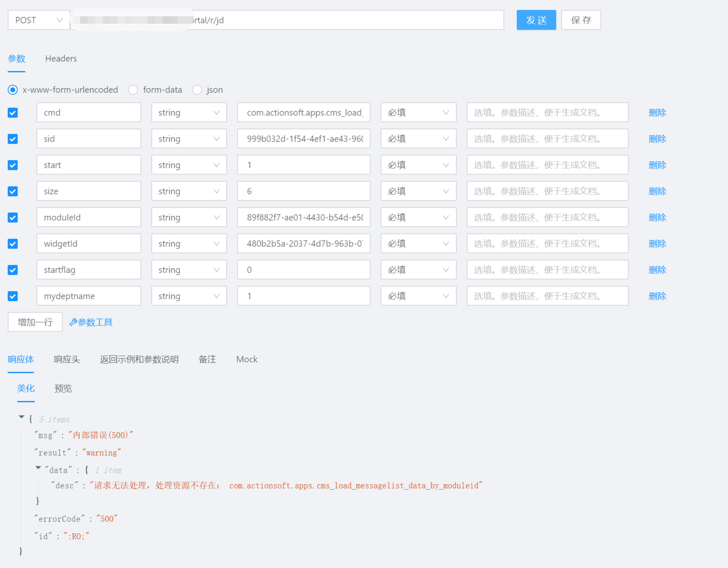Collapse the root JSON response object
Image resolution: width=728 pixels, height=568 pixels.
coord(21,416)
